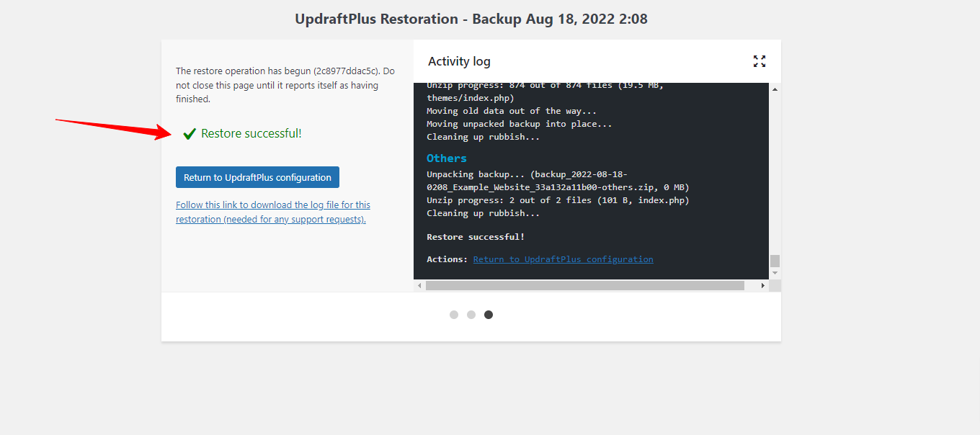Click the UpdraftPlus Restoration page heading
Image resolution: width=980 pixels, height=435 pixels.
(x=471, y=19)
